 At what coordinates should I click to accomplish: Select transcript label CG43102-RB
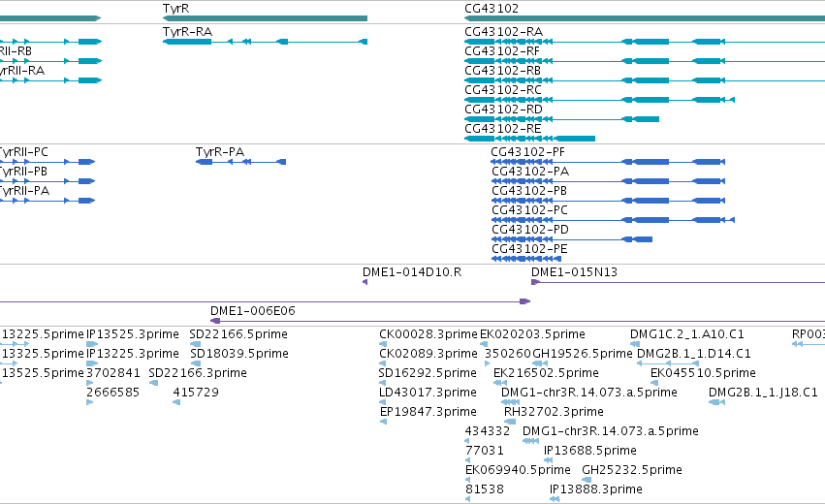502,71
